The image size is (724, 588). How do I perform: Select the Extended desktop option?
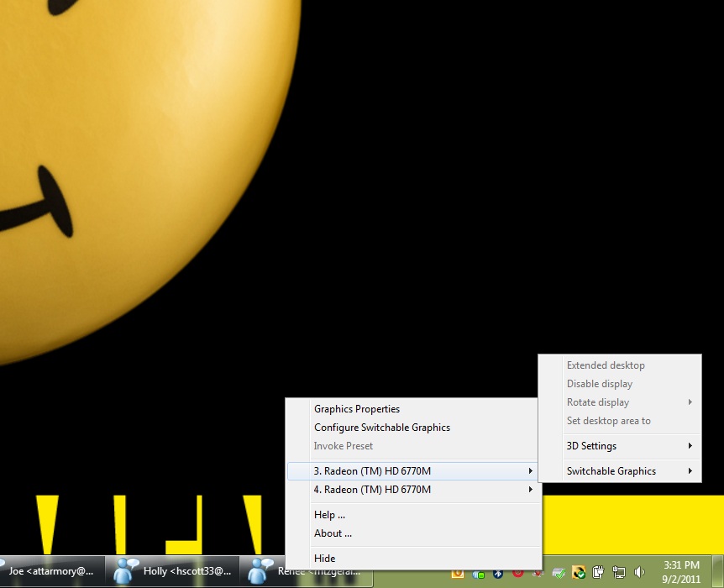tap(620, 365)
